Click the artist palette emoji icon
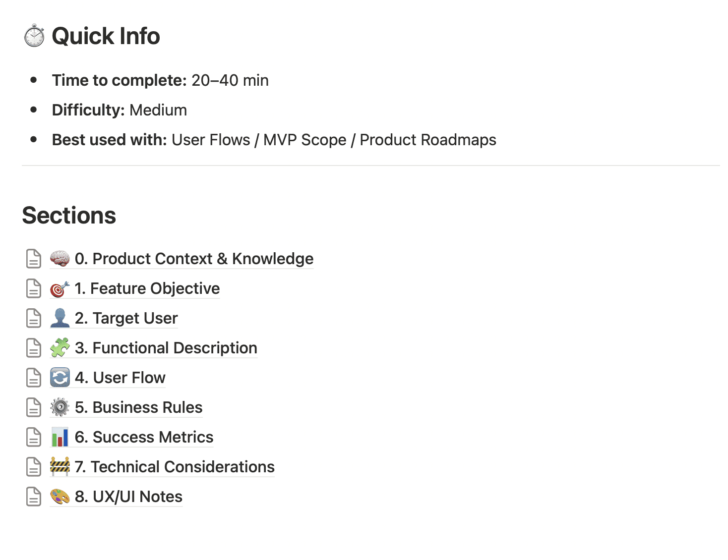Image resolution: width=728 pixels, height=560 pixels. click(x=60, y=497)
